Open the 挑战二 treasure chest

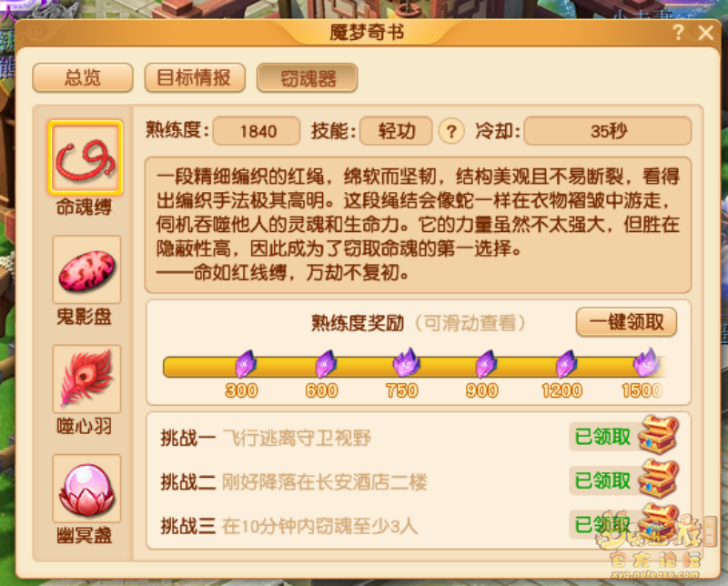[658, 479]
